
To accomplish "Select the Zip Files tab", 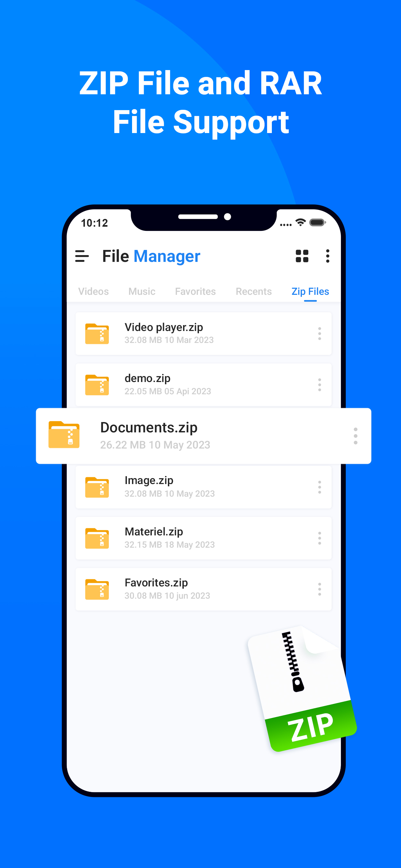I will click(x=310, y=292).
